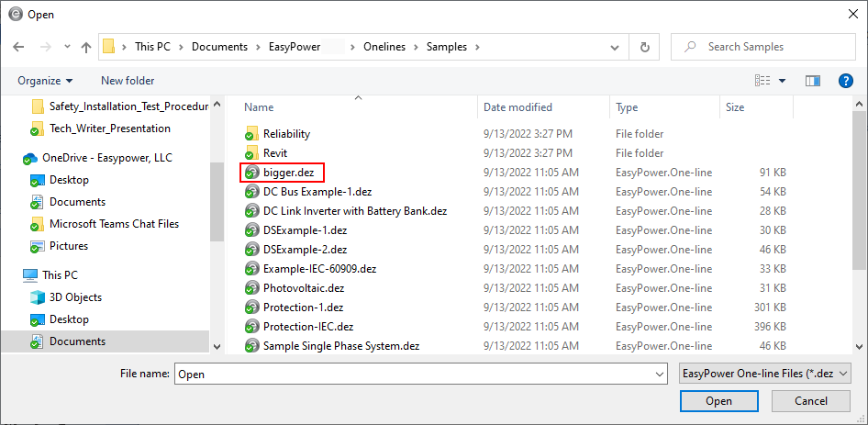Click in the File name input field

point(413,375)
